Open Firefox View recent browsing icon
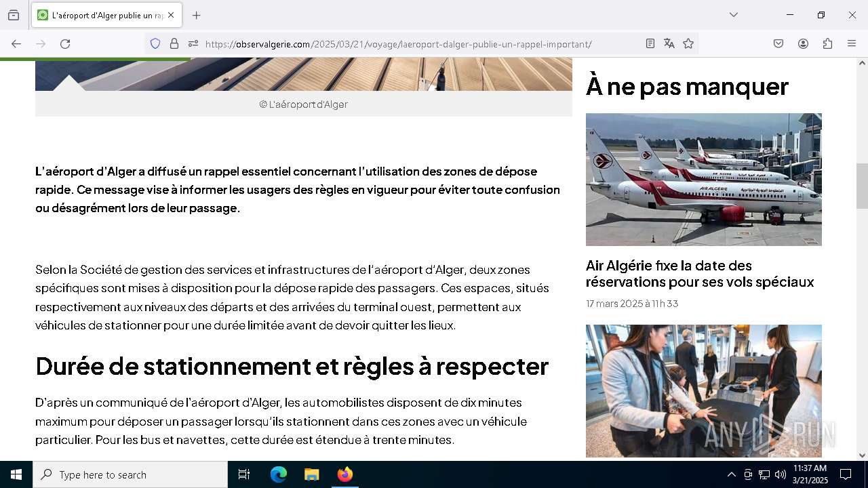Image resolution: width=868 pixels, height=488 pixels. pos(14,15)
